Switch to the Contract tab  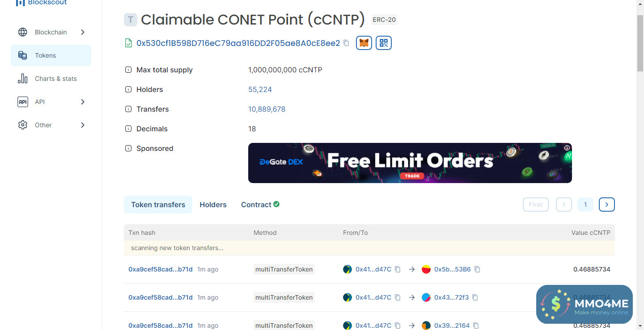260,205
